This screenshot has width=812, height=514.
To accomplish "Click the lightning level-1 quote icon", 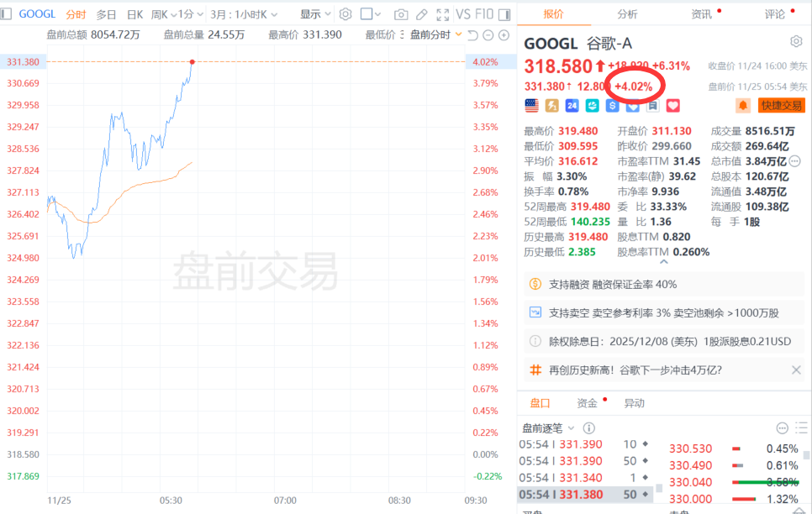I will (x=552, y=106).
